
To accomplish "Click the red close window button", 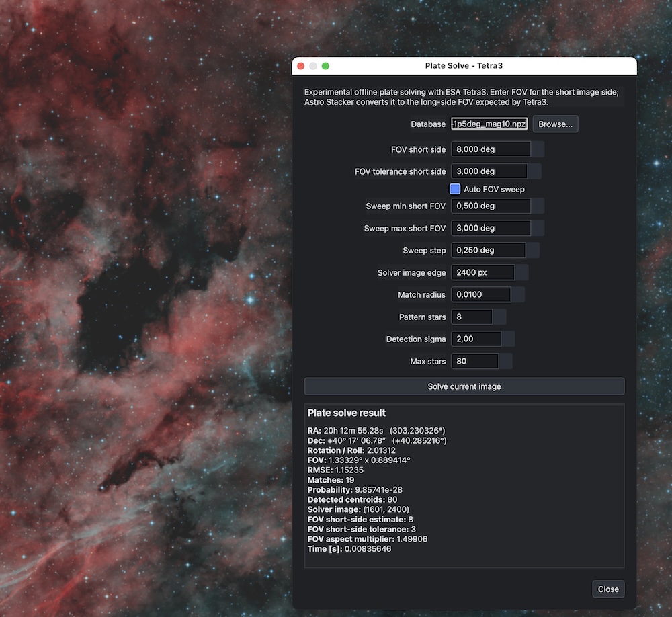I will point(301,66).
